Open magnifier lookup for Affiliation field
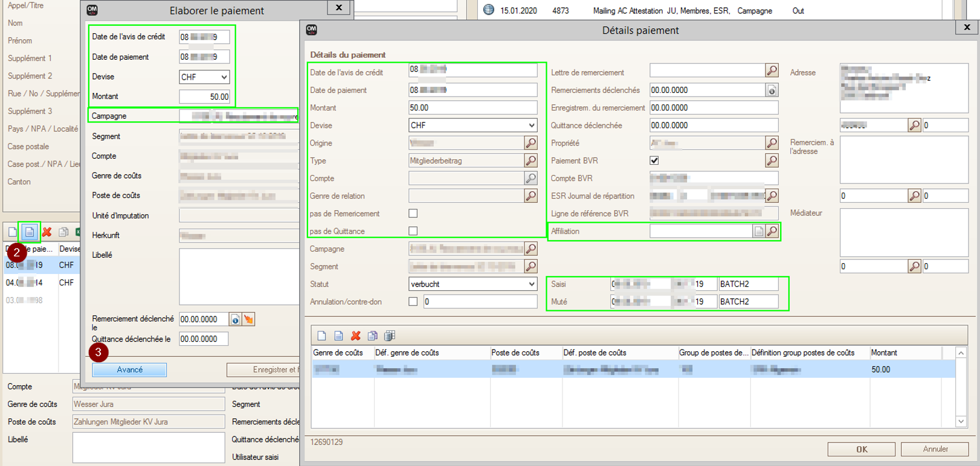 click(772, 231)
